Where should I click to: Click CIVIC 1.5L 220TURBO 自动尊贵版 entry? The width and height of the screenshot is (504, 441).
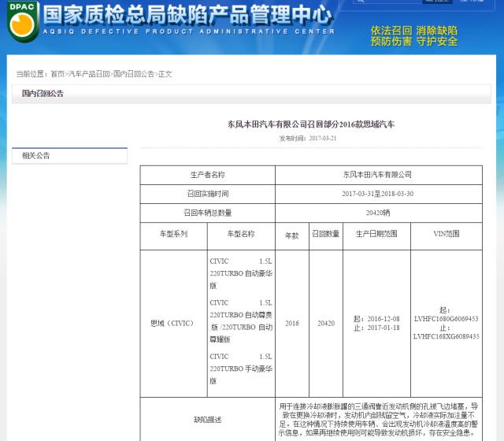point(241,321)
